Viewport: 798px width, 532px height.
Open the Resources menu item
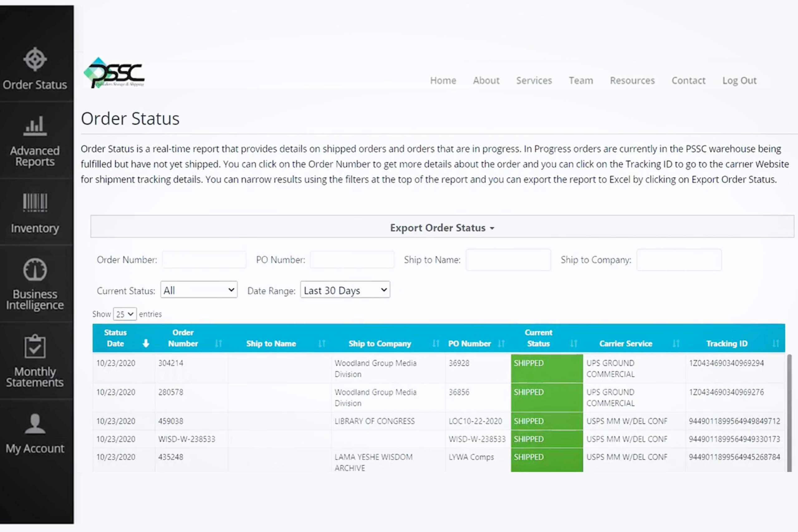[x=632, y=81]
